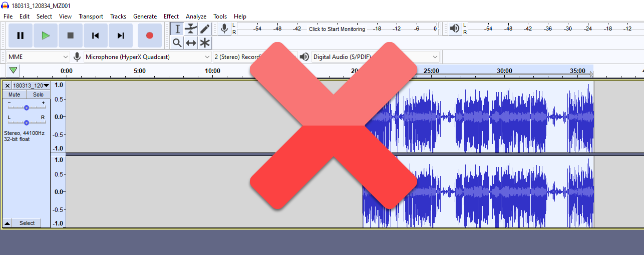Image resolution: width=644 pixels, height=255 pixels.
Task: Click the recording meter microphone icon
Action: coord(224,28)
